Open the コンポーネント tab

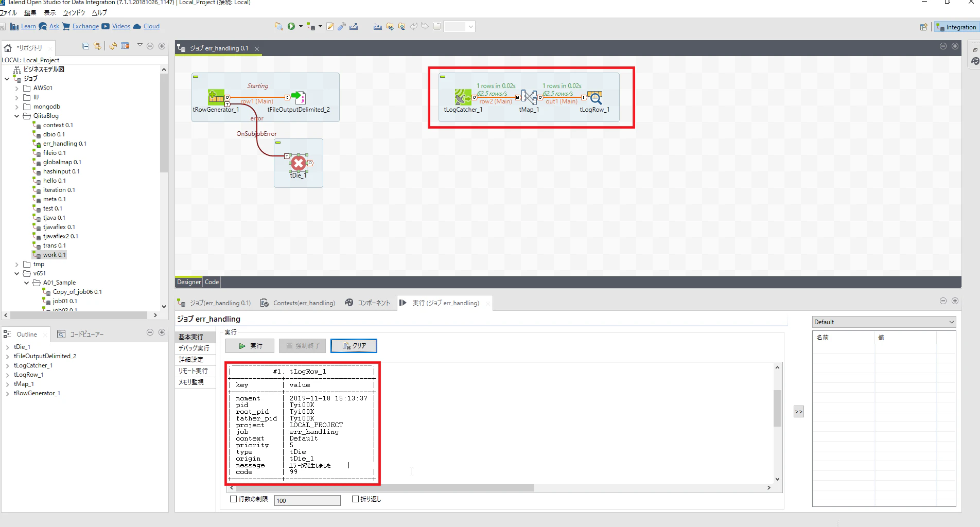point(367,303)
